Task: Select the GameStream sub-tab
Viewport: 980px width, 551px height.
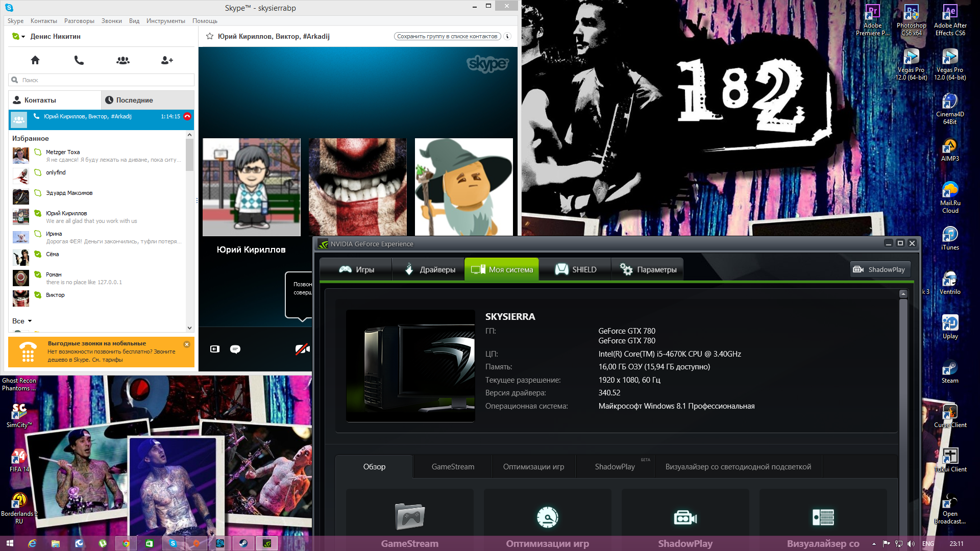Action: [x=453, y=467]
